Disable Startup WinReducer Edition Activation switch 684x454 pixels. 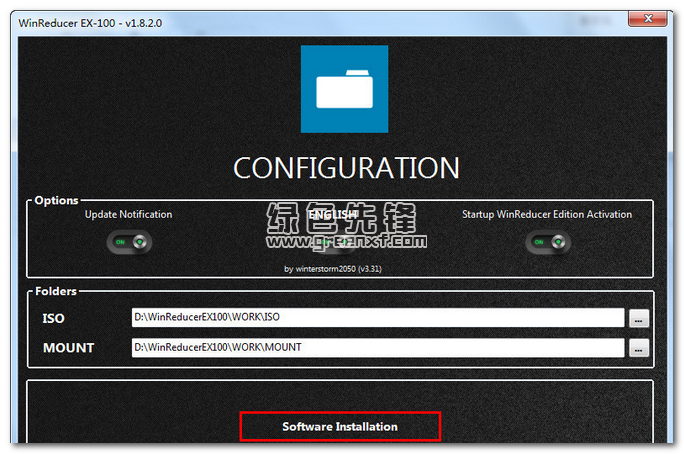point(547,242)
